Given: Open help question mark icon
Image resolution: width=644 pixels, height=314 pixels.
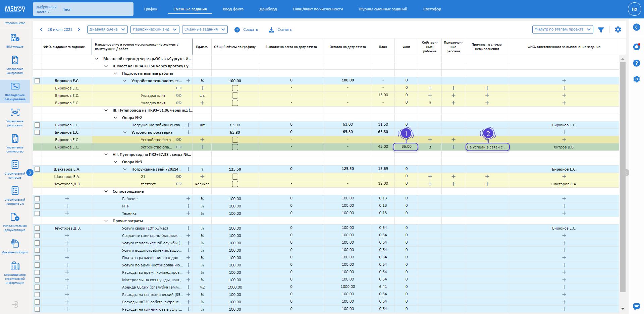Looking at the screenshot, I should pyautogui.click(x=636, y=63).
